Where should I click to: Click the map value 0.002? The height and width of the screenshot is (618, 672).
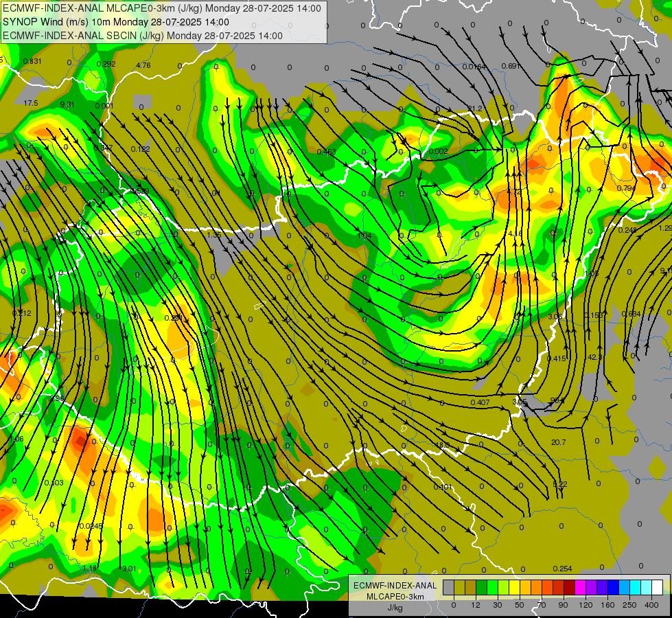438,151
